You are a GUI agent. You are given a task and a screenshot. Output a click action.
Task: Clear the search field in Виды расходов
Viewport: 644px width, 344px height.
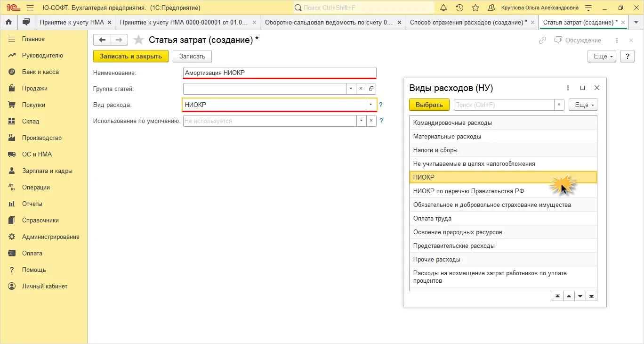click(559, 105)
